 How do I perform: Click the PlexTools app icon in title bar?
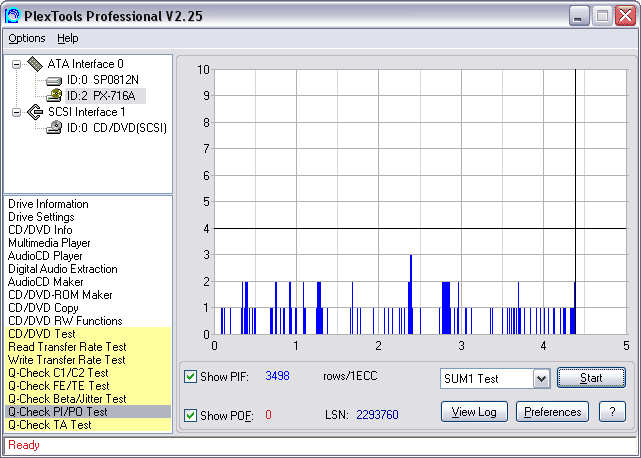12,16
